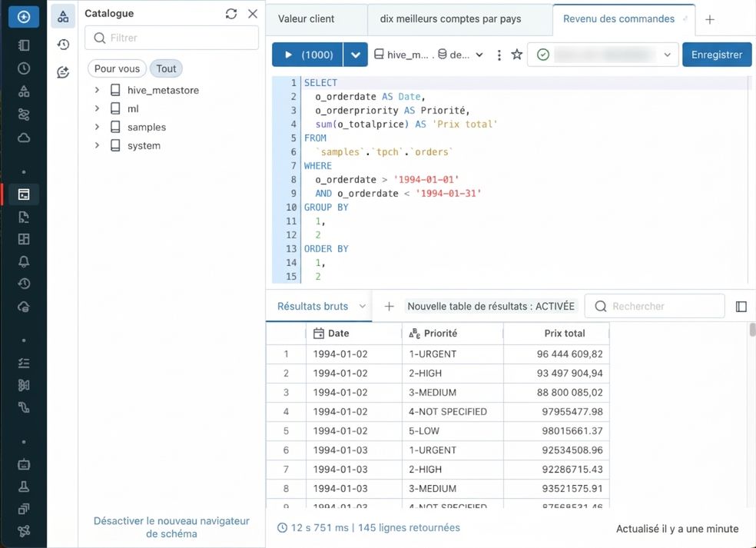Select cell '4-NOT SPECIFIED' in row 4
This screenshot has width=756, height=548.
[x=453, y=411]
